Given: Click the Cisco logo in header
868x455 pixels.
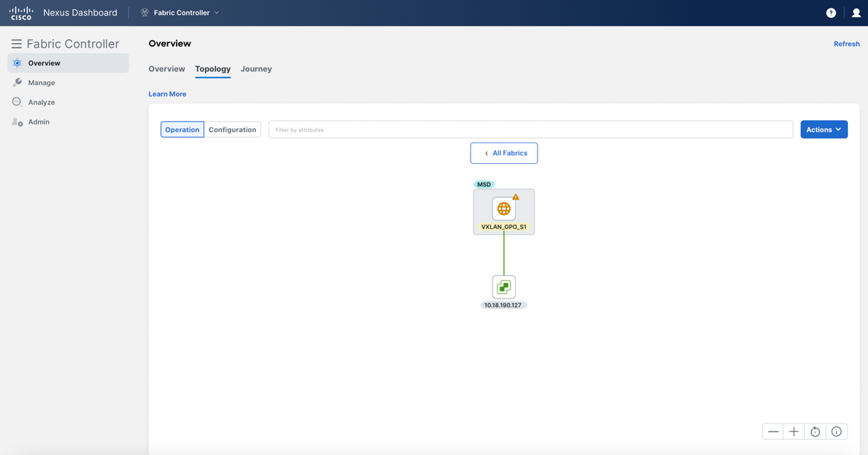Looking at the screenshot, I should pyautogui.click(x=21, y=13).
